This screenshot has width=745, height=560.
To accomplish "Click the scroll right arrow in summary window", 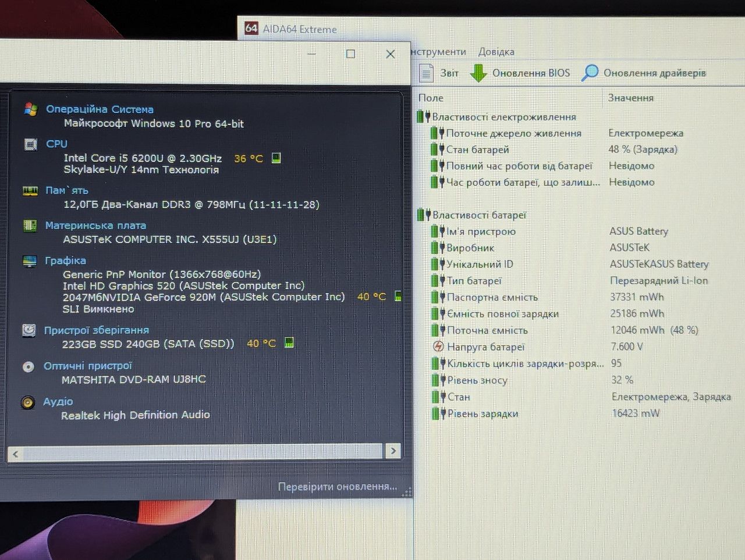I will [393, 451].
